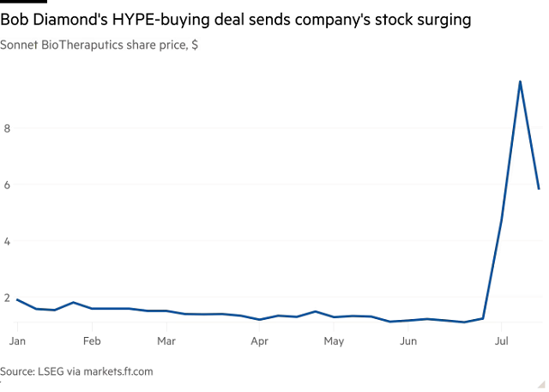Click the chart headline about Bob Diamond's HYPE deal
Screen dimensions: 549x392
pyautogui.click(x=236, y=20)
